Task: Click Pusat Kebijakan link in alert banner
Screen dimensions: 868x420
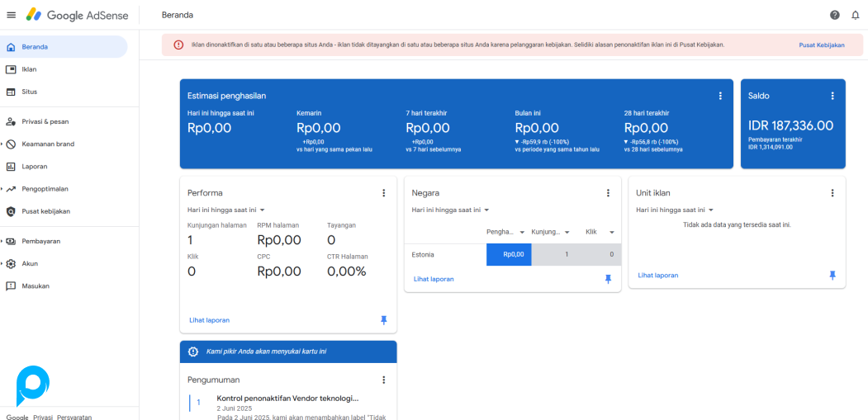Action: [821, 45]
